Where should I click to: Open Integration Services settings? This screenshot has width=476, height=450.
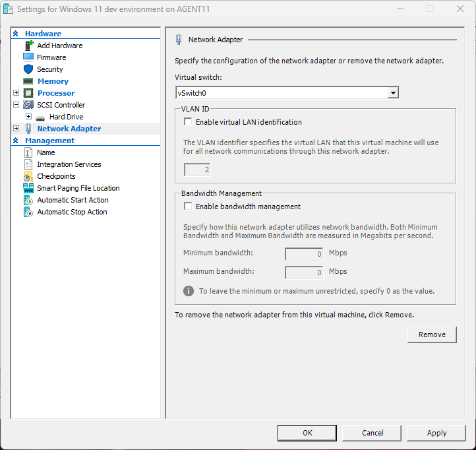coord(69,164)
